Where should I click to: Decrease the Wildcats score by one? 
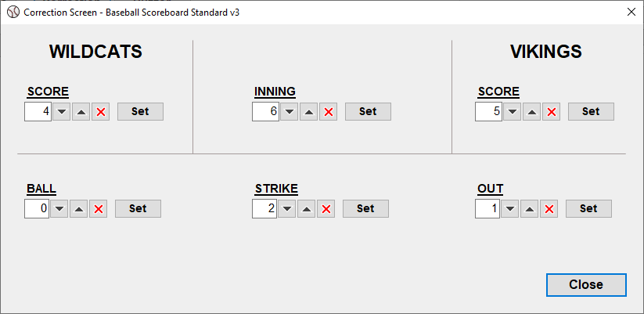click(x=62, y=112)
